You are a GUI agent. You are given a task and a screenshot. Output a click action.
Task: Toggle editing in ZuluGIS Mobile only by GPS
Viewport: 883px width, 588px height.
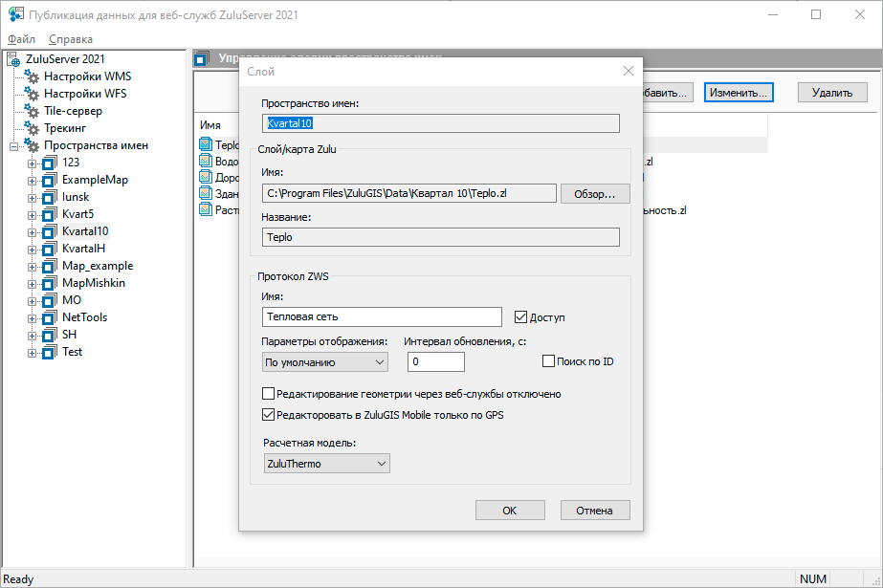tap(269, 415)
